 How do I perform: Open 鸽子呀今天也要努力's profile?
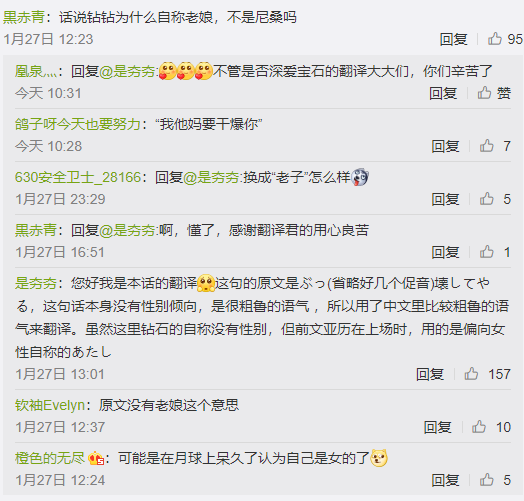pos(78,124)
